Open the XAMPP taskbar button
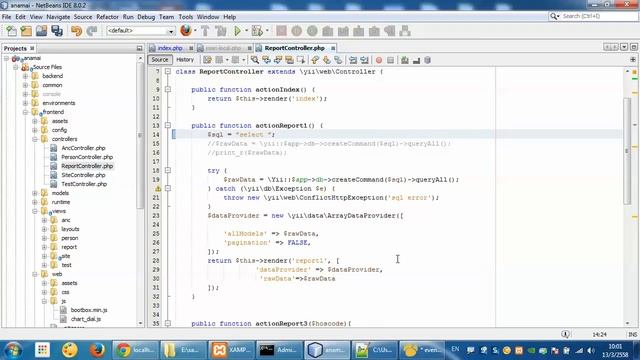 coord(232,350)
